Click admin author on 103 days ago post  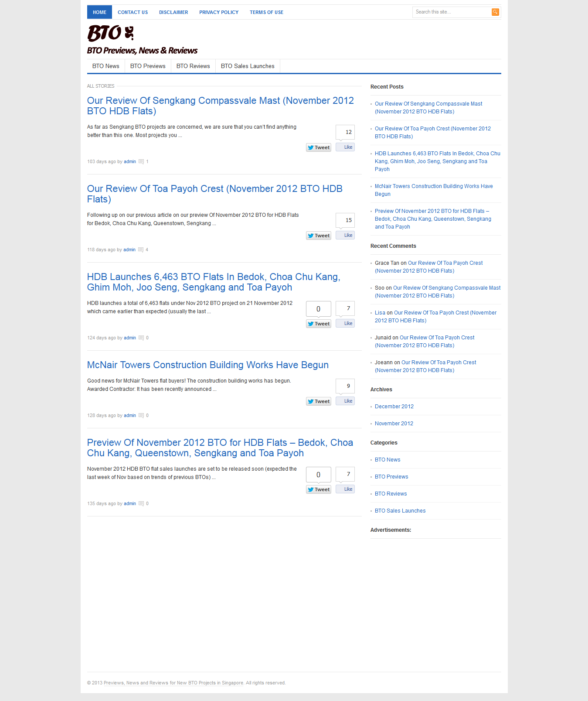[x=130, y=162]
